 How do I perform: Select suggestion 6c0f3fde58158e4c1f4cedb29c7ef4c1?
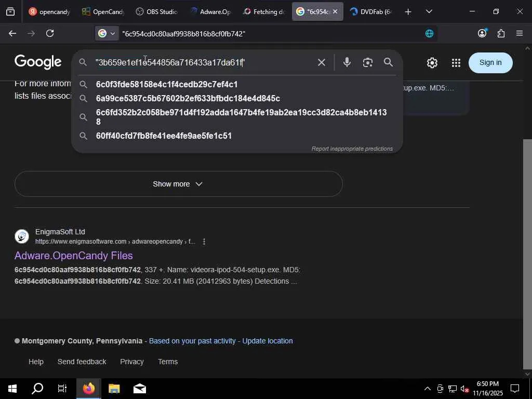237,84
